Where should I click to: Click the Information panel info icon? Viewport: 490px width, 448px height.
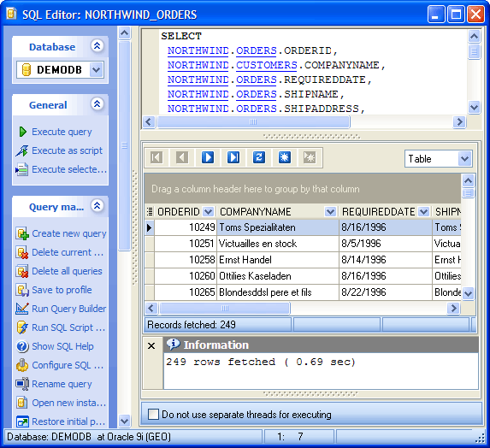(x=173, y=345)
